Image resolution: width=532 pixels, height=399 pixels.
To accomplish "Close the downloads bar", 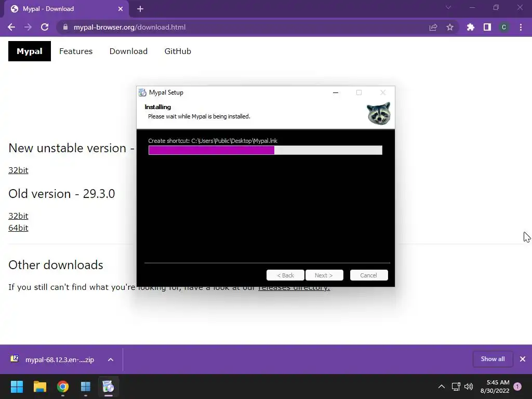I will click(523, 359).
